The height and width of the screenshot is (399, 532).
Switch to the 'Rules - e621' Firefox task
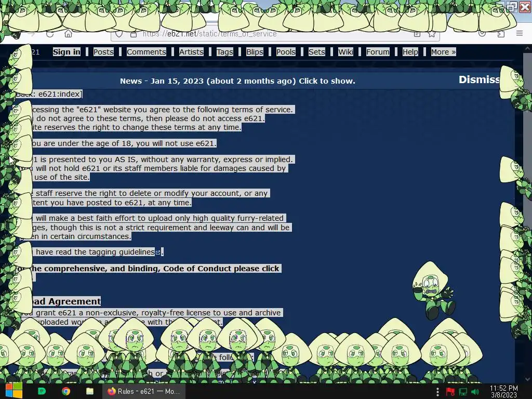pyautogui.click(x=144, y=391)
